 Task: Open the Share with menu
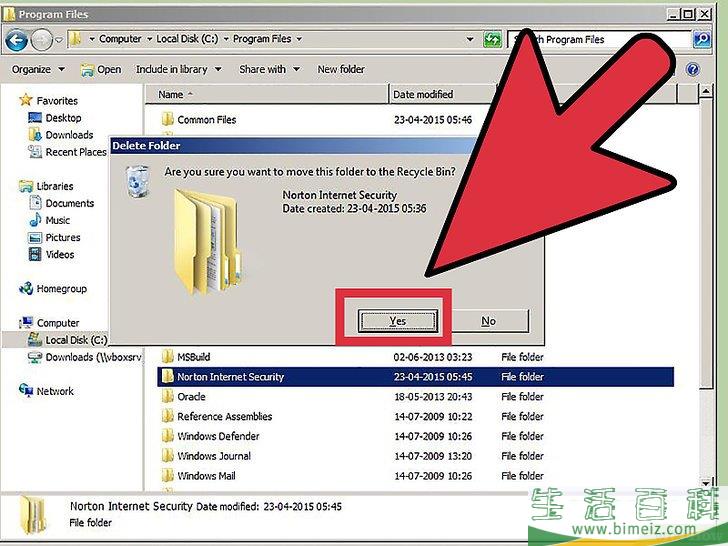point(269,69)
